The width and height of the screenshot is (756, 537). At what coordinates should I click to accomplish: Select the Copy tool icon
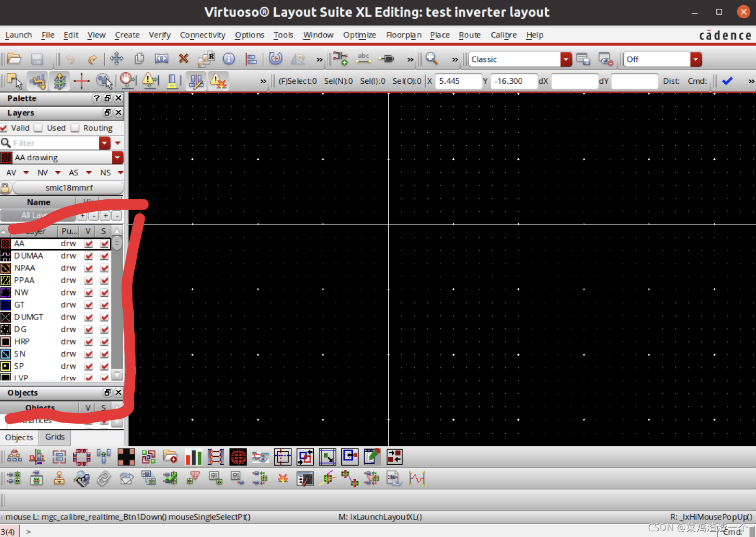(x=139, y=59)
